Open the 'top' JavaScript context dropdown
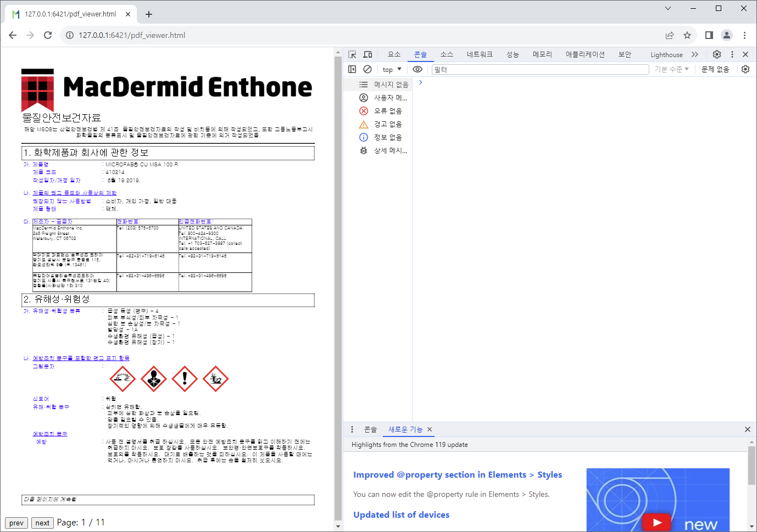The image size is (757, 532). click(x=392, y=69)
